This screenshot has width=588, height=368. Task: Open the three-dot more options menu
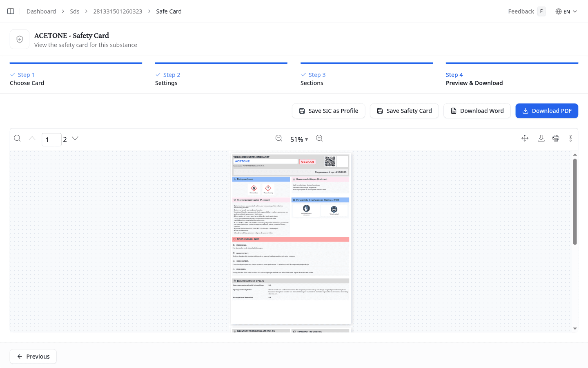570,138
